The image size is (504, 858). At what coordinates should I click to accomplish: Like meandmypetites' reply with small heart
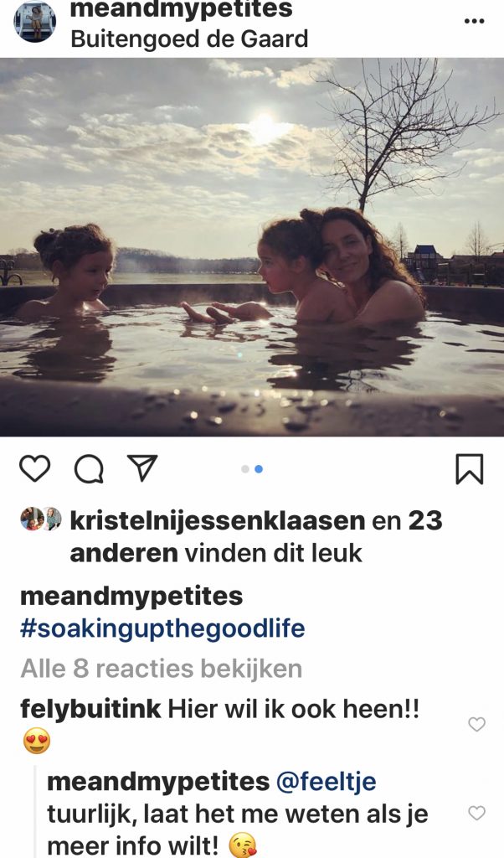tap(477, 813)
